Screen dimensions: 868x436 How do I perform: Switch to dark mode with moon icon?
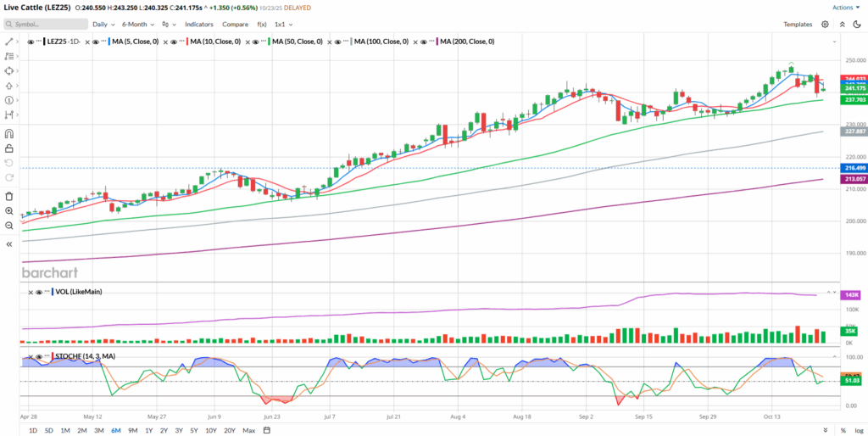click(843, 25)
